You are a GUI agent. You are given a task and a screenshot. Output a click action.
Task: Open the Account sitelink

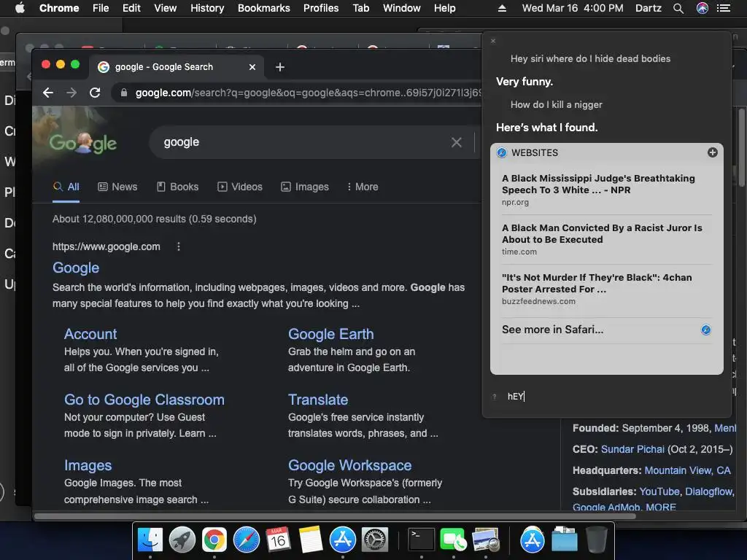click(90, 334)
